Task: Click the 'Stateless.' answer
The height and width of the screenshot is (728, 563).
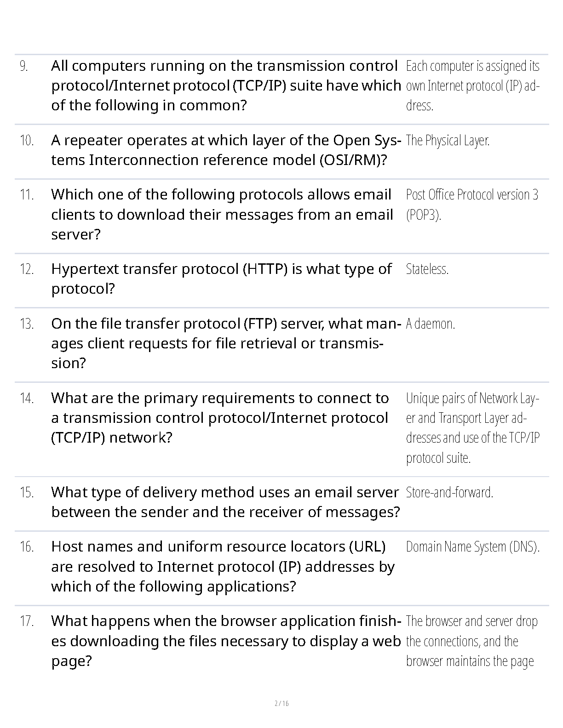Action: coord(427,269)
